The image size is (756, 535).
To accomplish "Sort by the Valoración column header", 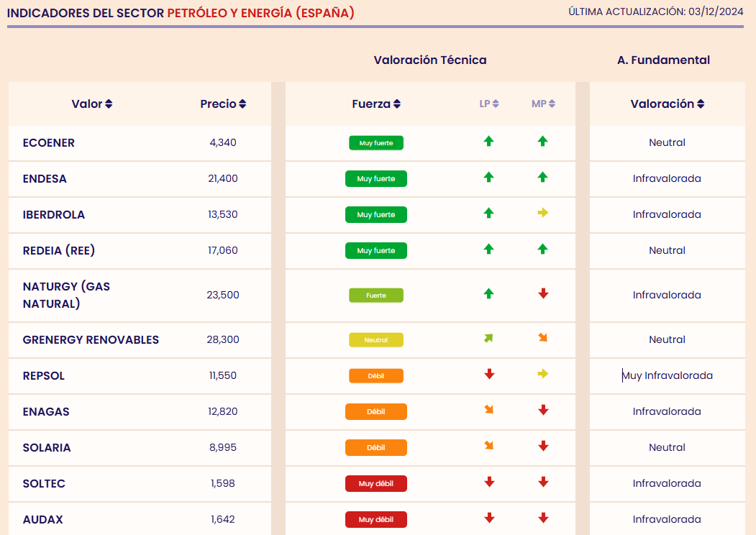I will pyautogui.click(x=667, y=104).
